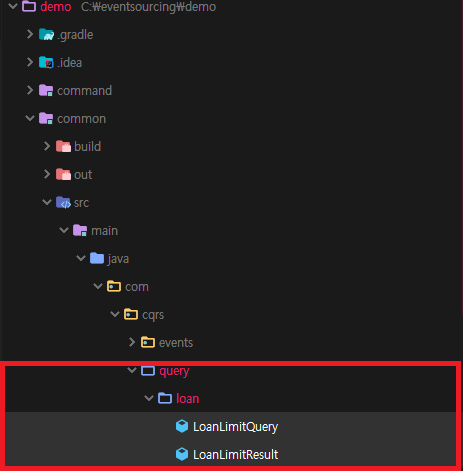Image resolution: width=463 pixels, height=471 pixels.
Task: Click the .gradle folder icon
Action: tap(46, 34)
